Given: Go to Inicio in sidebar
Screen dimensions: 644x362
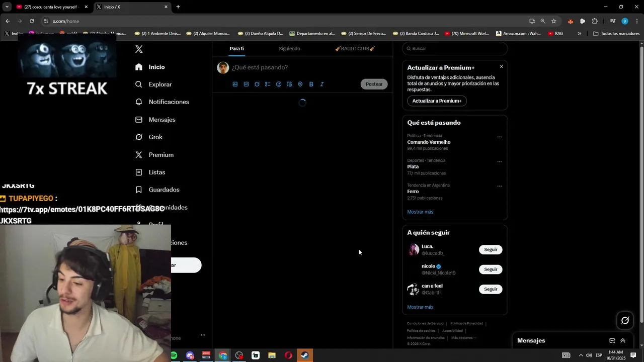Looking at the screenshot, I should 150,67.
